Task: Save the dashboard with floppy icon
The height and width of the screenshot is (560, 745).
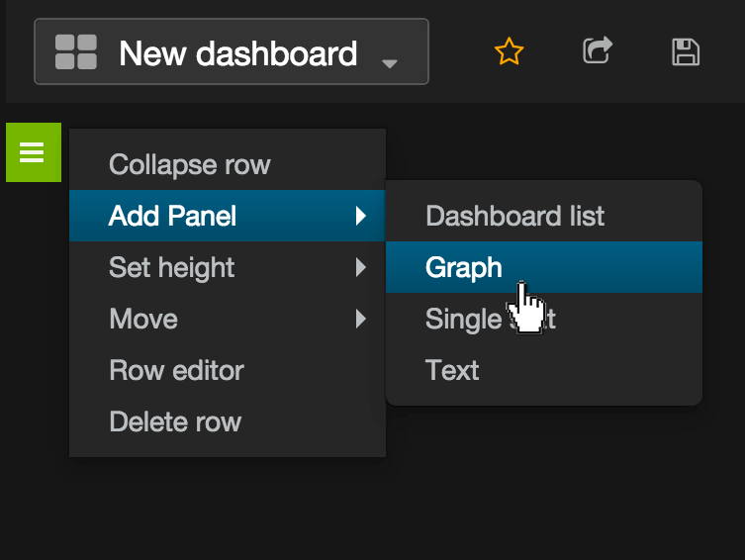Action: (x=686, y=51)
